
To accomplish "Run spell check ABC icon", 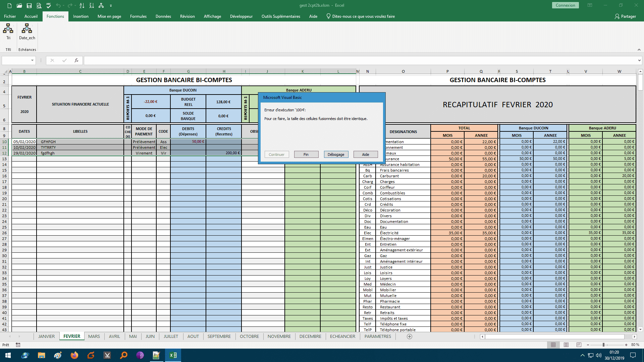I will click(x=49, y=6).
